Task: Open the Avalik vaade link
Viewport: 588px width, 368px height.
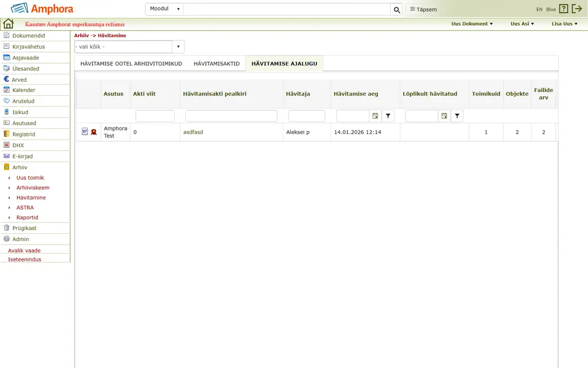Action: pos(25,250)
